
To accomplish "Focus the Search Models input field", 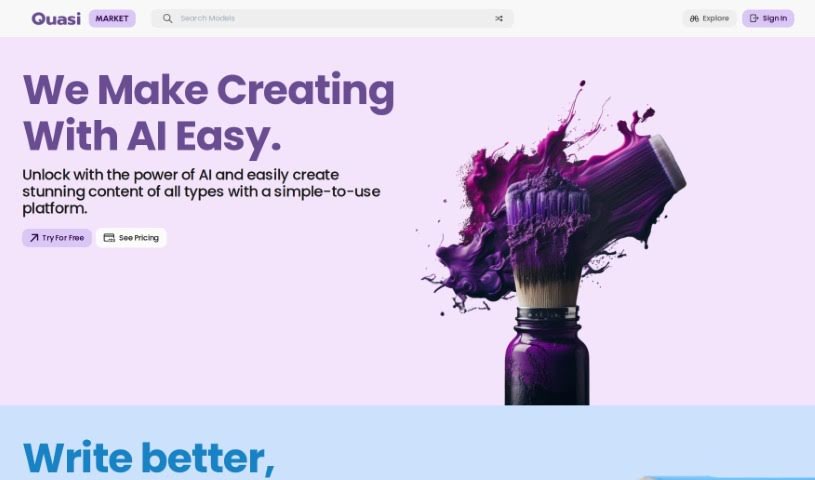I will click(x=333, y=19).
